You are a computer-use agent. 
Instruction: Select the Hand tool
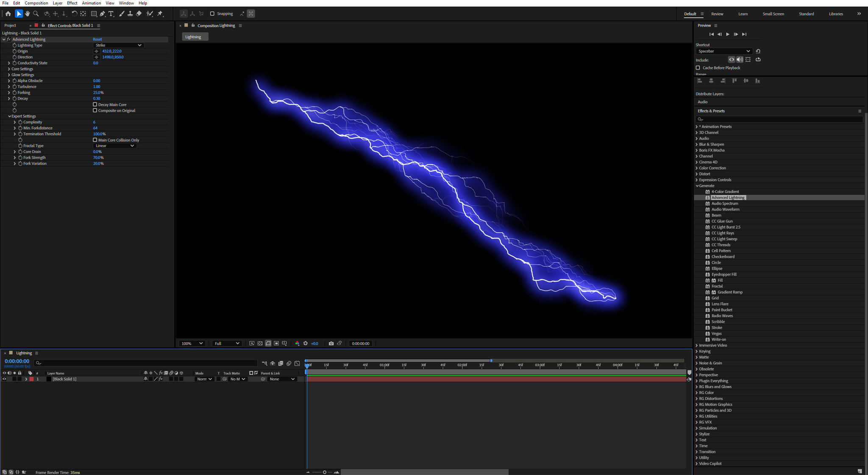pyautogui.click(x=28, y=14)
